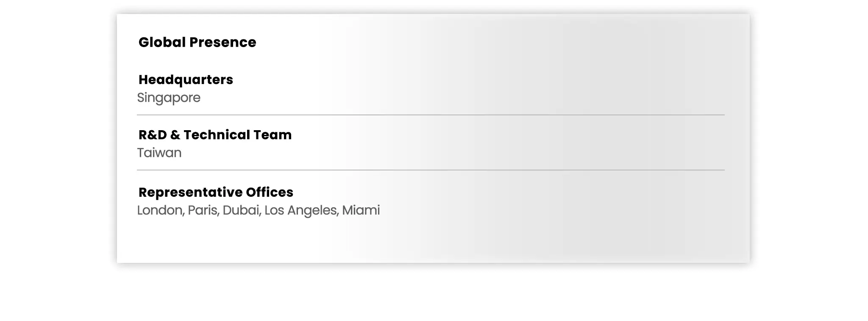Select the Headquarters heading
Image resolution: width=868 pixels, height=321 pixels.
[186, 80]
